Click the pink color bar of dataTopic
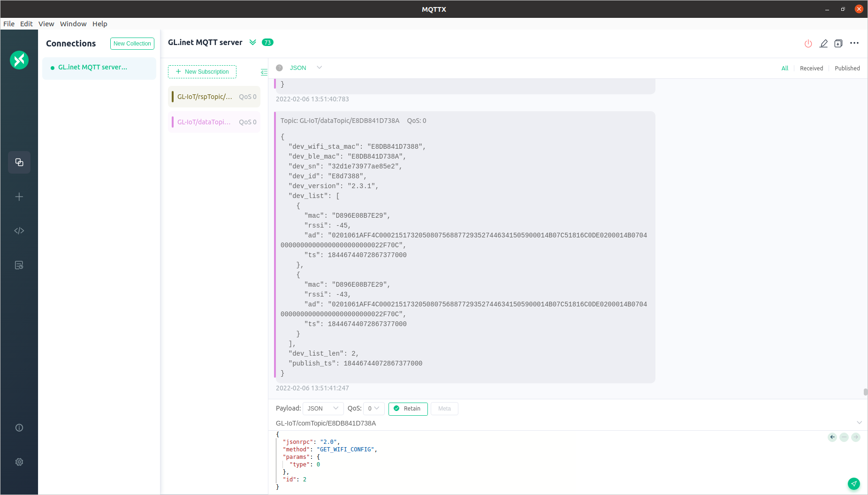This screenshot has width=868, height=495. [x=173, y=122]
